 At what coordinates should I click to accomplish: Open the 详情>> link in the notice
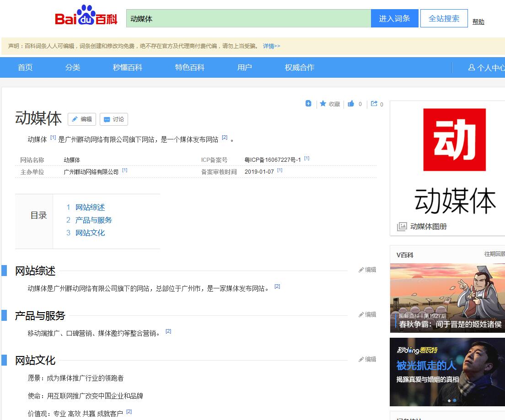[272, 46]
